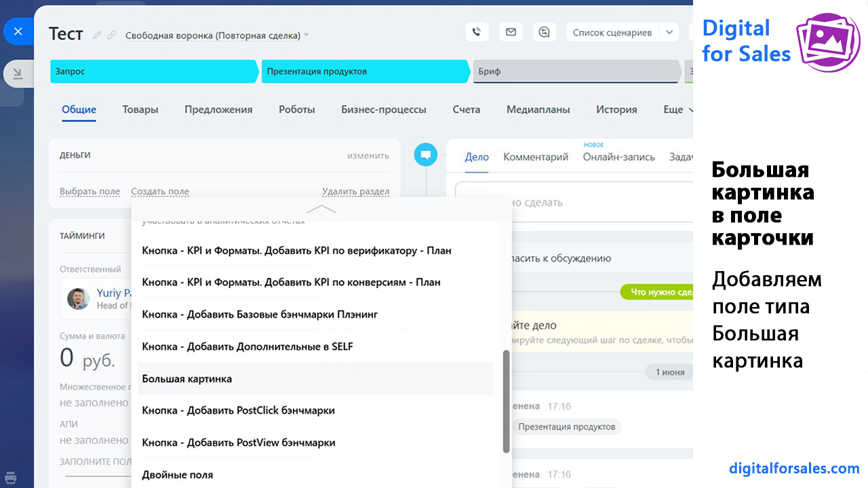Viewport: 868px width, 488px height.
Task: Click pencil icon to edit deal title
Action: coord(98,35)
